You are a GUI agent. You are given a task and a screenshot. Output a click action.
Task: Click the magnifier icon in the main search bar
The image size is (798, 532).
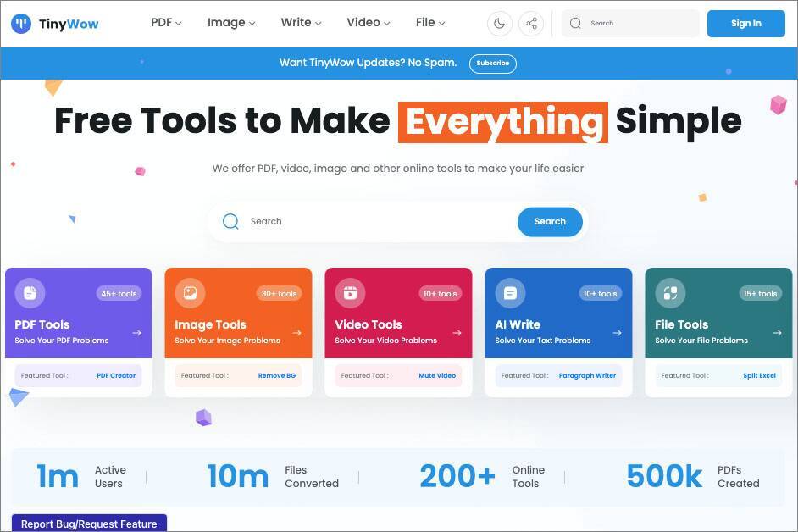[230, 222]
